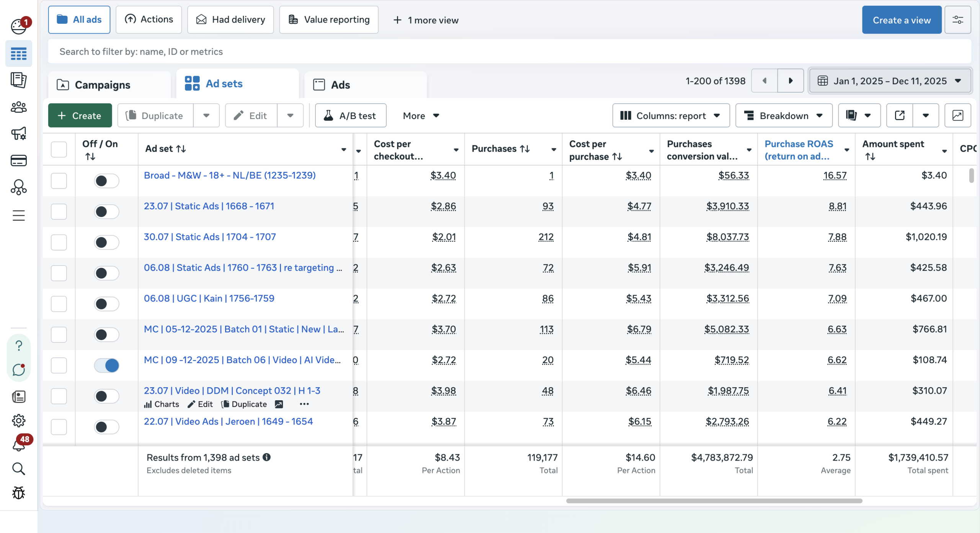980x533 pixels.
Task: Click the export share icon button
Action: 900,116
